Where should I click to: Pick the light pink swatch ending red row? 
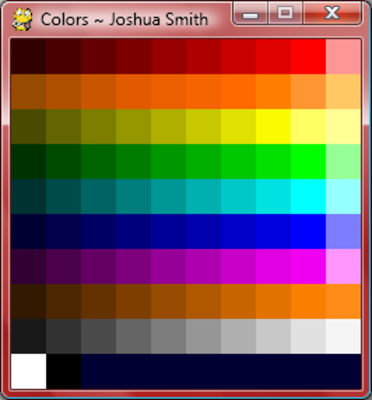343,56
